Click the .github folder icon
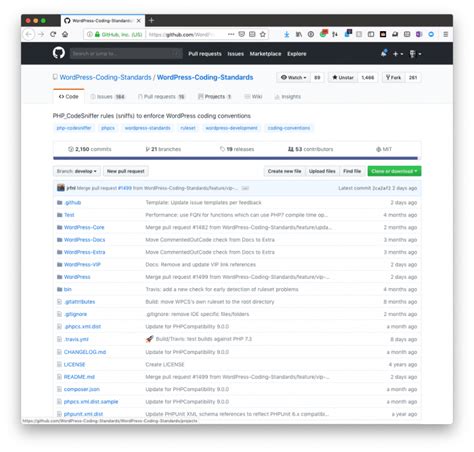 click(x=60, y=202)
